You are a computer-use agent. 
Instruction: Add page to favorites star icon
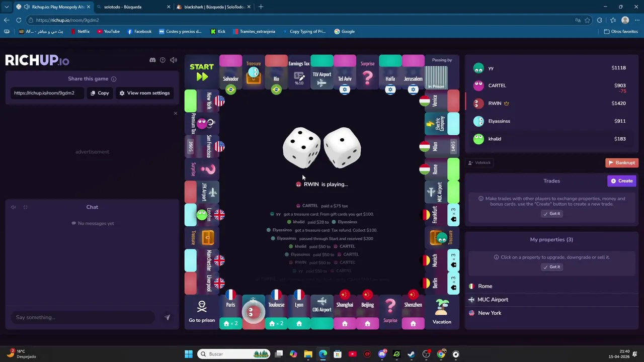(x=587, y=20)
